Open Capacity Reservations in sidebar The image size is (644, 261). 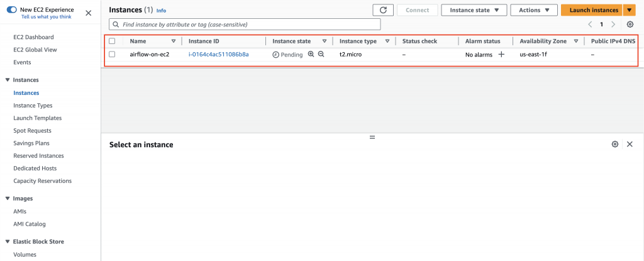pyautogui.click(x=42, y=181)
